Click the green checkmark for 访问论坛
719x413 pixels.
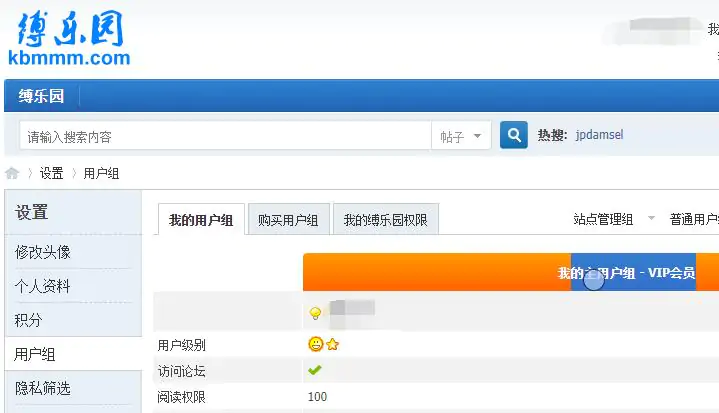(x=315, y=370)
